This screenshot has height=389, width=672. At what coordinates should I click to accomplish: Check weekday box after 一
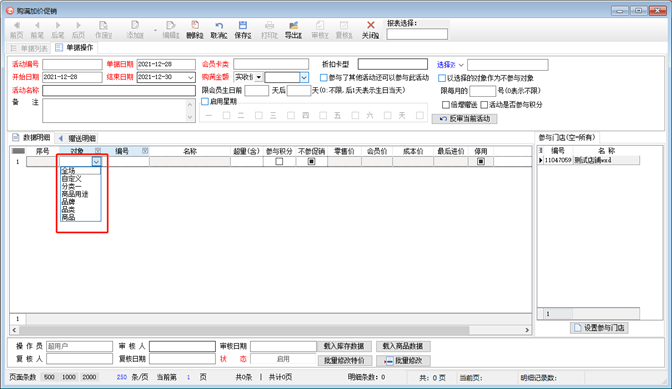[227, 115]
